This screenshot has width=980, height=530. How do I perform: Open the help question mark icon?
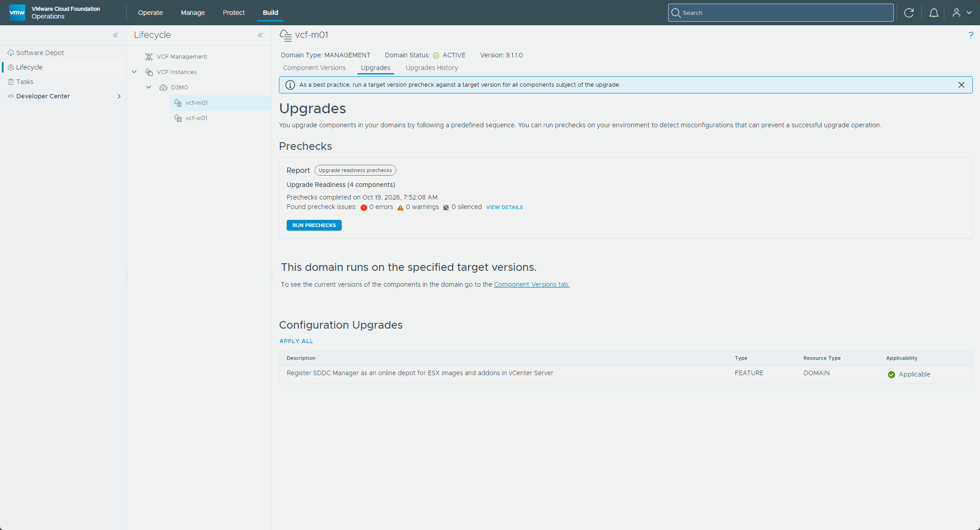[971, 35]
